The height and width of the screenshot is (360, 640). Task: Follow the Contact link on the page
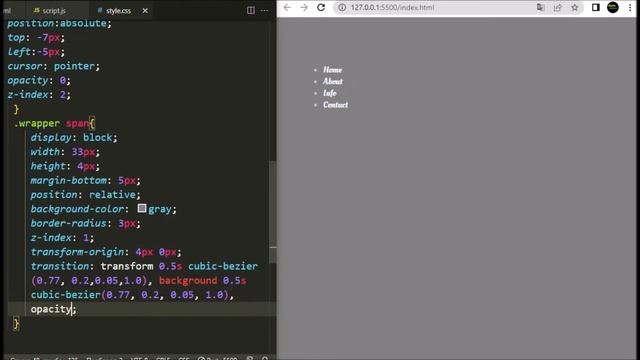[x=336, y=105]
